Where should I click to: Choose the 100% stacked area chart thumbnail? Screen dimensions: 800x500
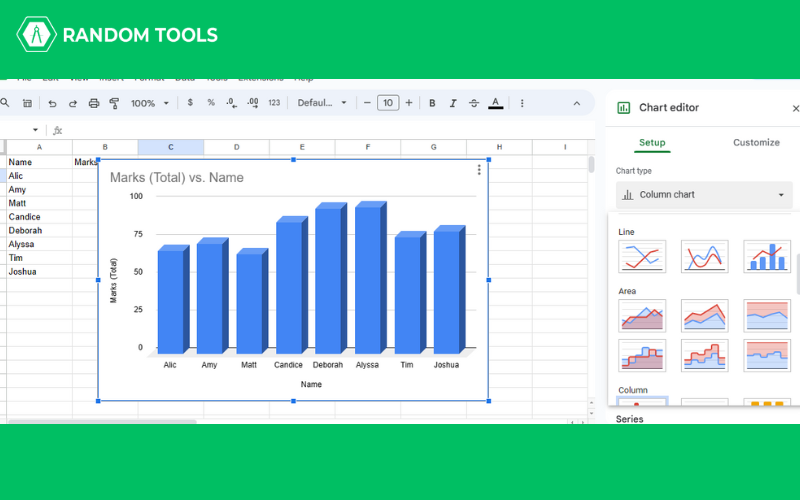click(x=767, y=316)
